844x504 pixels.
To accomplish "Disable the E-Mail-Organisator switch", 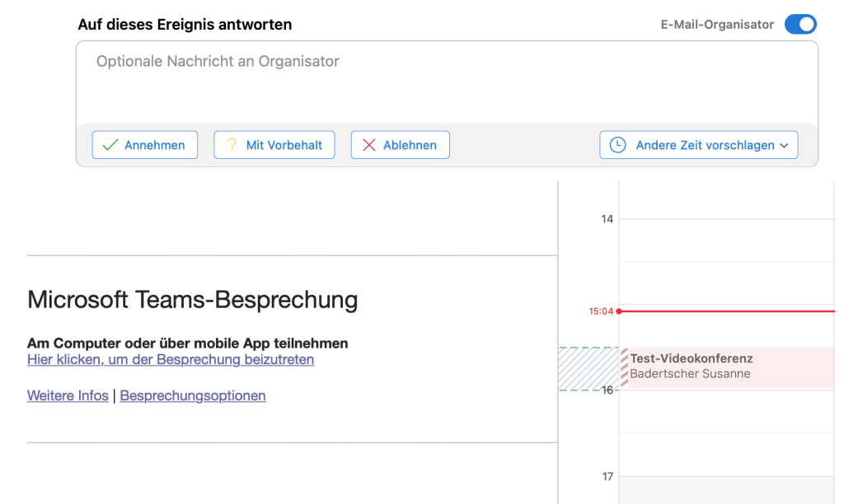I will [x=799, y=25].
